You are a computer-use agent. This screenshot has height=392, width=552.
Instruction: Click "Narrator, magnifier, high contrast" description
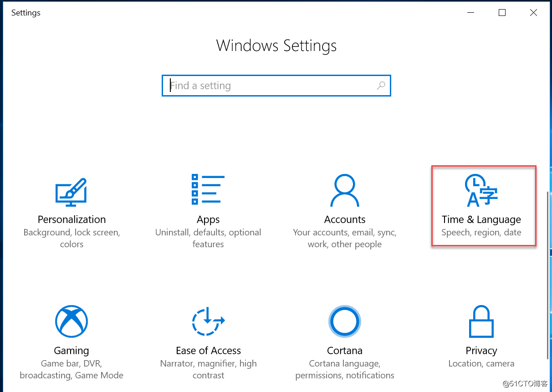tap(208, 369)
